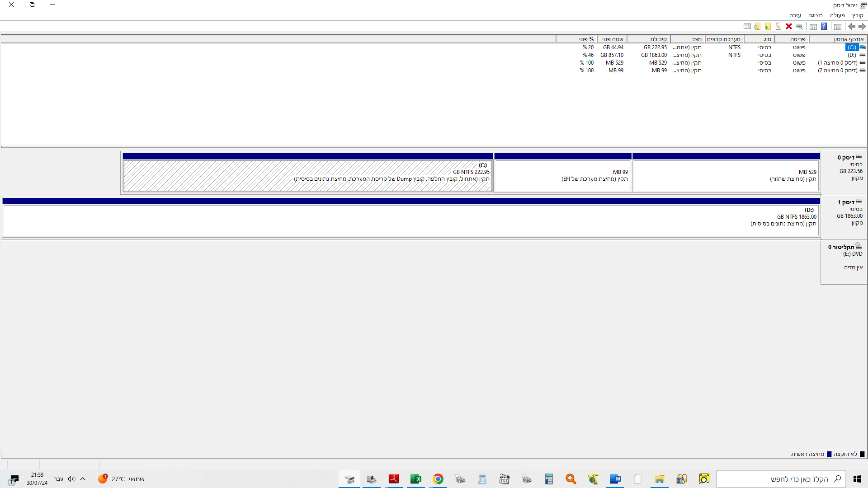Select the 99 MB EFI system partition block
The height and width of the screenshot is (488, 868).
pos(562,175)
